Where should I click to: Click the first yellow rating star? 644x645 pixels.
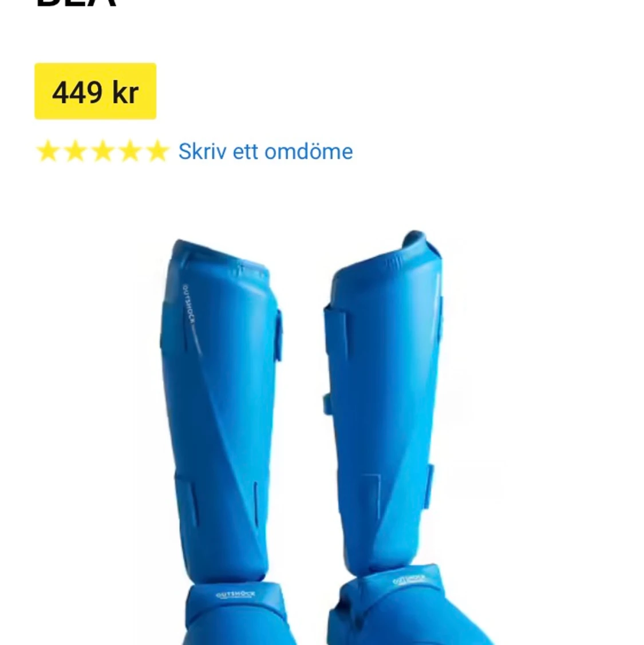[x=48, y=151]
